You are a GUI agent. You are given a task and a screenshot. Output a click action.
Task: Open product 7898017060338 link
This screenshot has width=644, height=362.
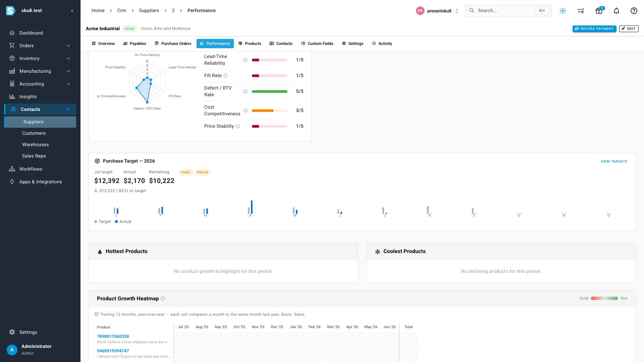pos(113,337)
